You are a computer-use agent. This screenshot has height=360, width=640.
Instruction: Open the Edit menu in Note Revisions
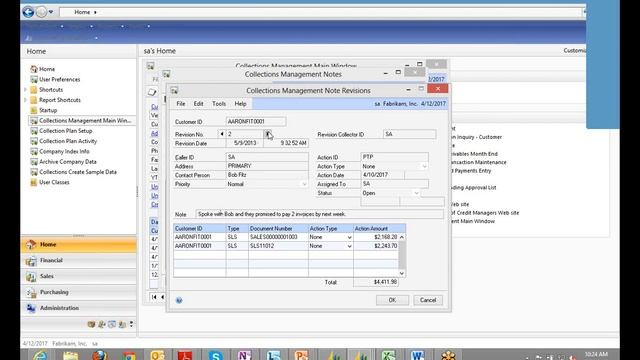198,104
